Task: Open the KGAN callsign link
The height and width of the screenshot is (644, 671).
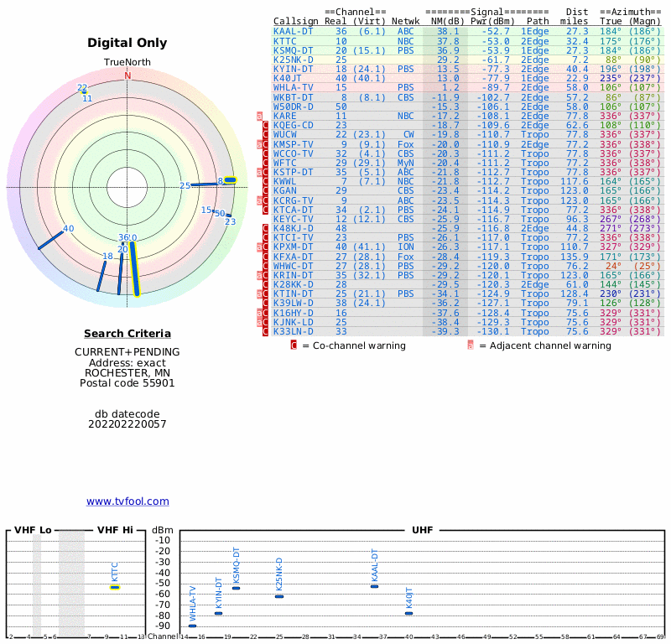Action: (x=284, y=191)
